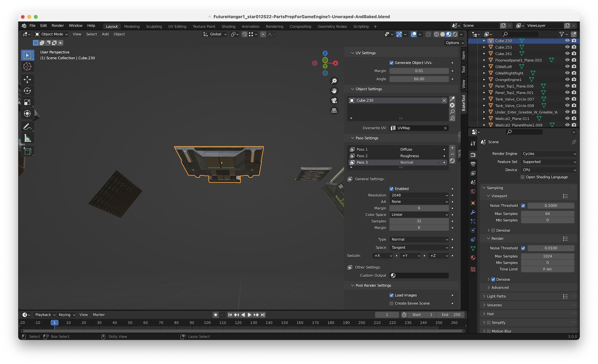
Task: Select the Measure tool
Action: (27, 138)
